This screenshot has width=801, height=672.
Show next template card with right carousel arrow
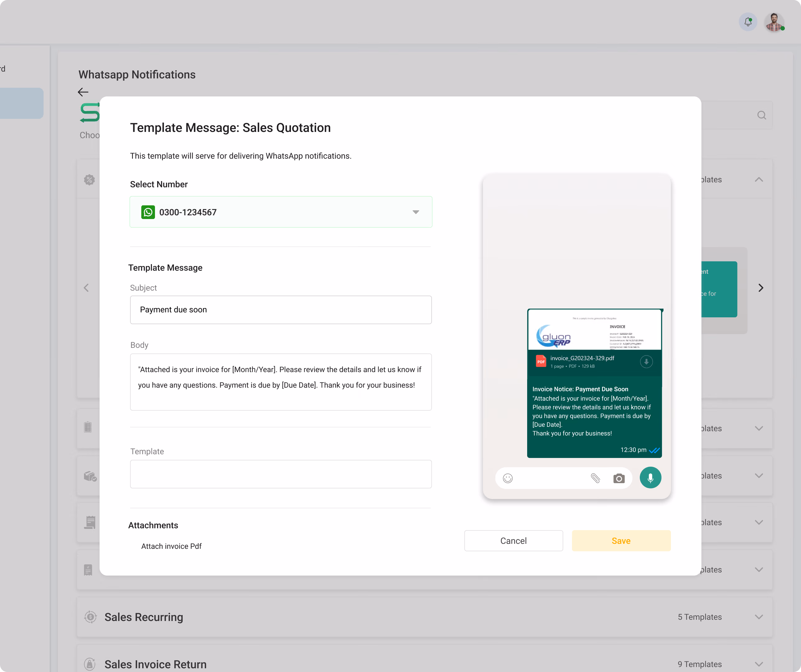(761, 287)
